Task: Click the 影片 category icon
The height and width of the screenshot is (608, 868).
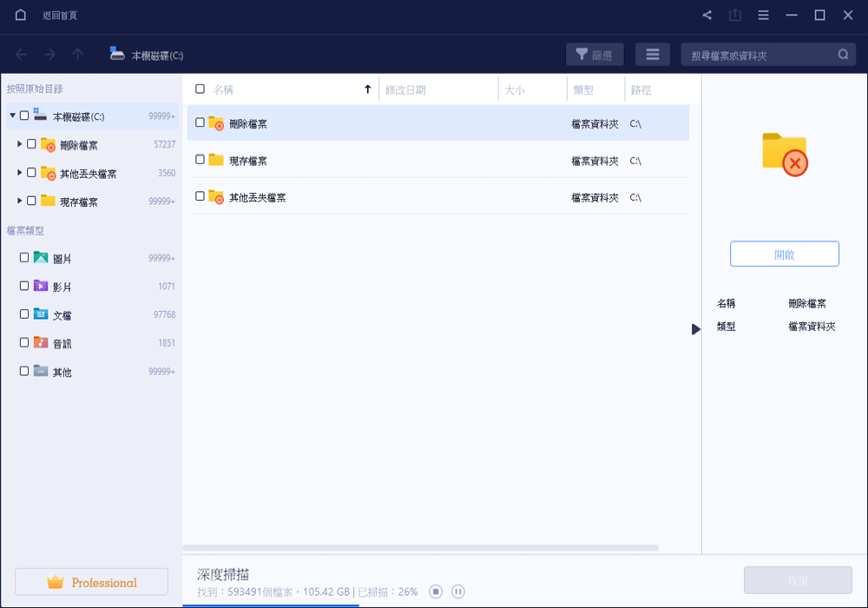Action: tap(41, 286)
